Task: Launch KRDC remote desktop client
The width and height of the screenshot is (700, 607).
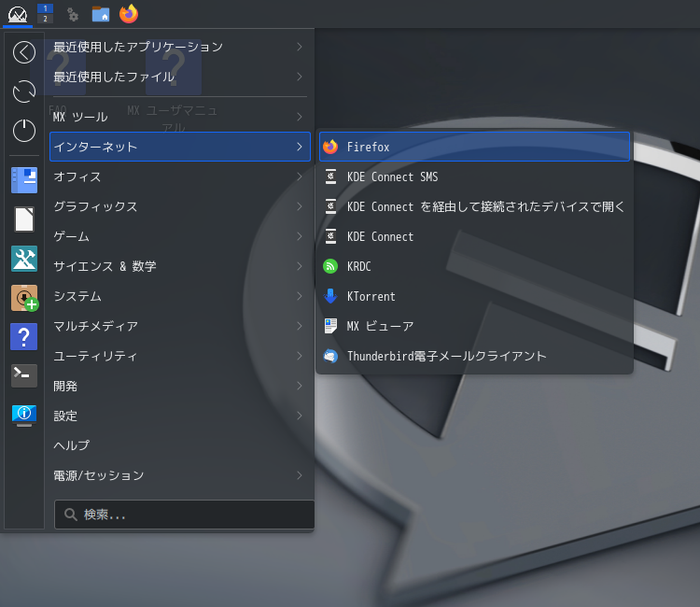Action: pos(474,266)
